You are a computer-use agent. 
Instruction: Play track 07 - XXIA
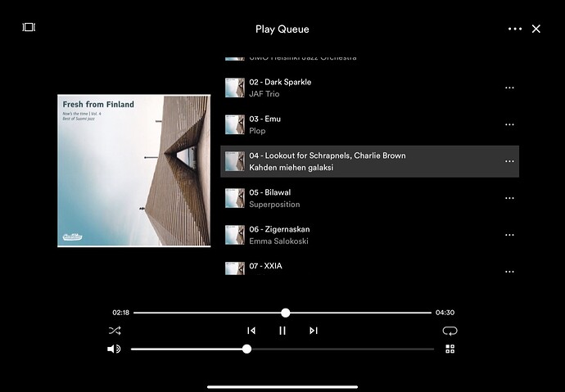pyautogui.click(x=369, y=266)
